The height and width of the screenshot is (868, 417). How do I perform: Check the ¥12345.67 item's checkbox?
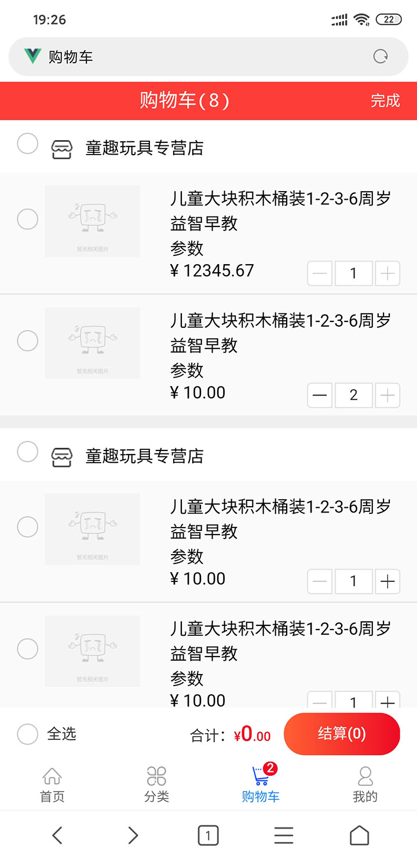(x=27, y=219)
